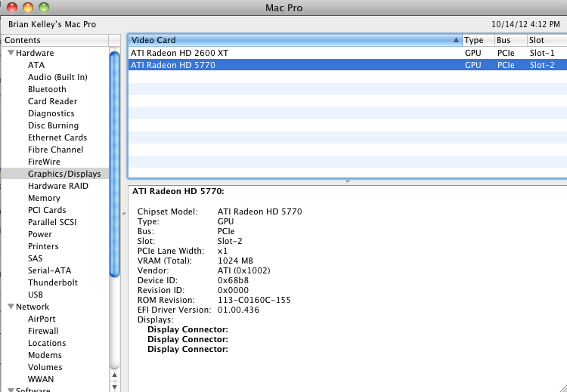This screenshot has width=567, height=392.
Task: Select Audio (Built In) item
Action: point(57,77)
